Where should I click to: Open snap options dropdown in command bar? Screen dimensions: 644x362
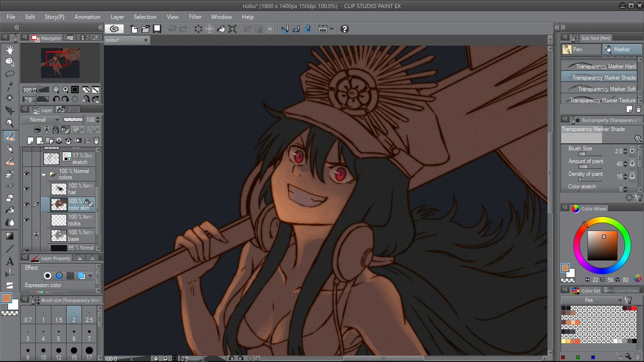332,29
